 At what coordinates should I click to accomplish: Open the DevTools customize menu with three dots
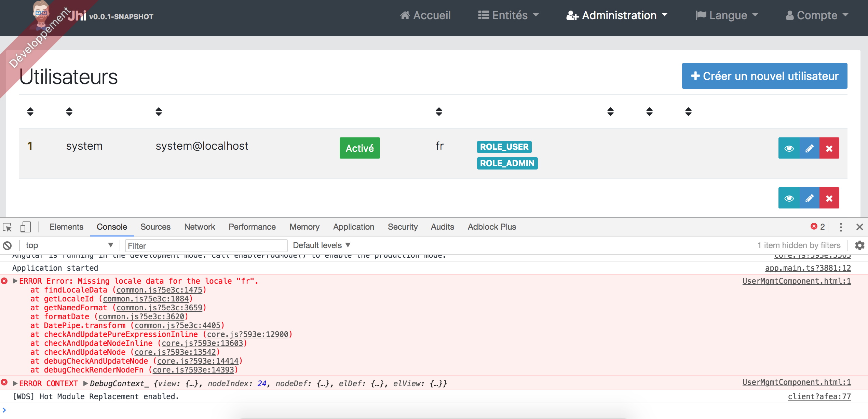coord(841,227)
